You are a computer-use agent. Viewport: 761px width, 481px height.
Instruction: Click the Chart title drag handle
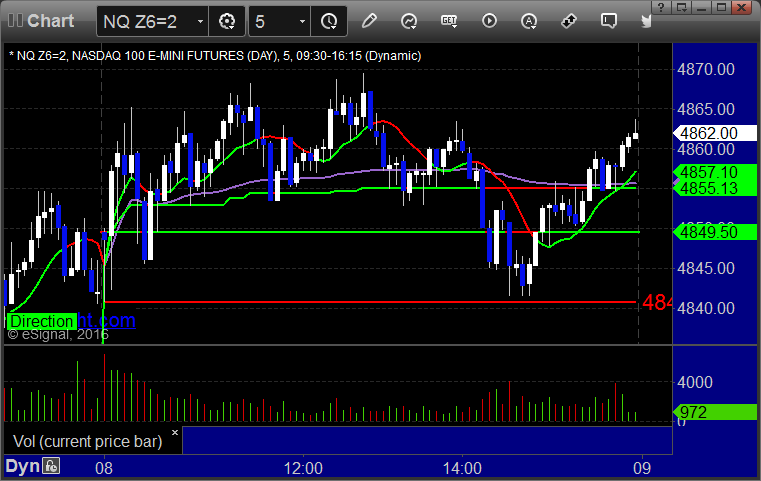[15, 21]
